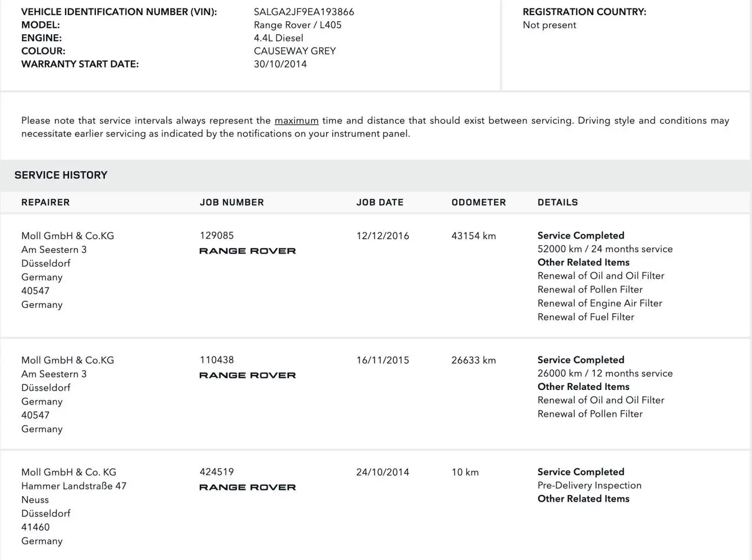Click the Causeway Grey colour value
Image resolution: width=752 pixels, height=560 pixels.
point(295,51)
